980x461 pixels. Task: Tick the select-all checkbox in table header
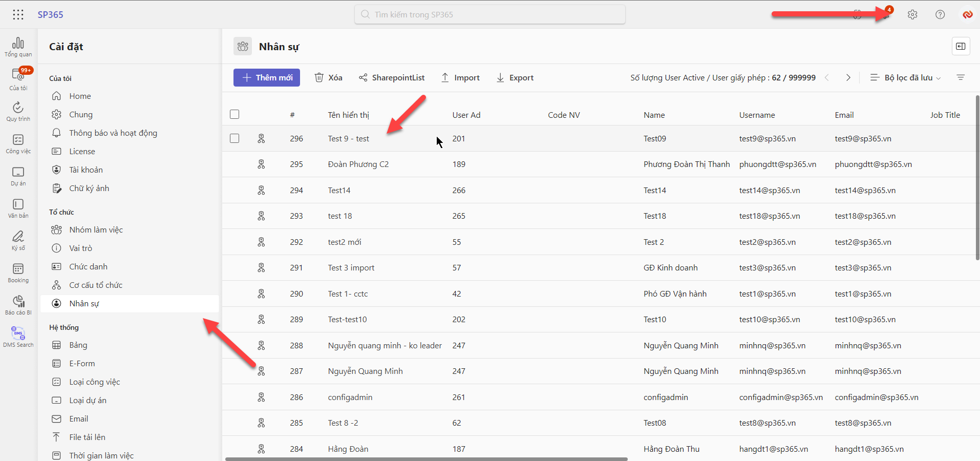(235, 114)
